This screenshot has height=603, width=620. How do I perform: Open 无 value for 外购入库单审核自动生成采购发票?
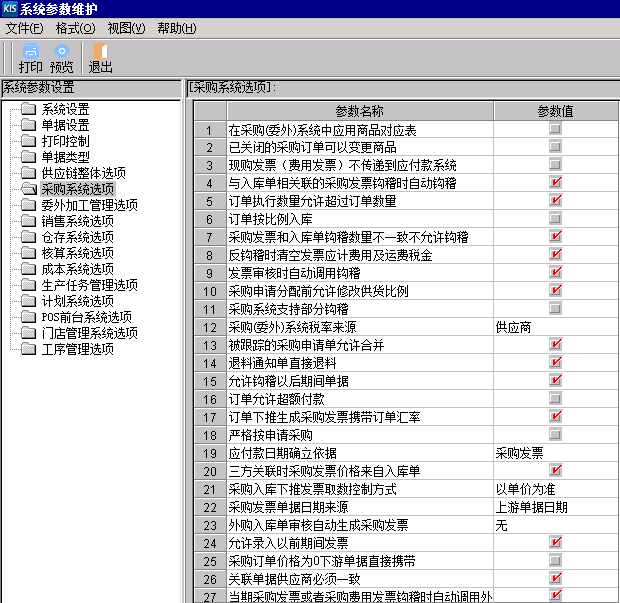coord(556,525)
